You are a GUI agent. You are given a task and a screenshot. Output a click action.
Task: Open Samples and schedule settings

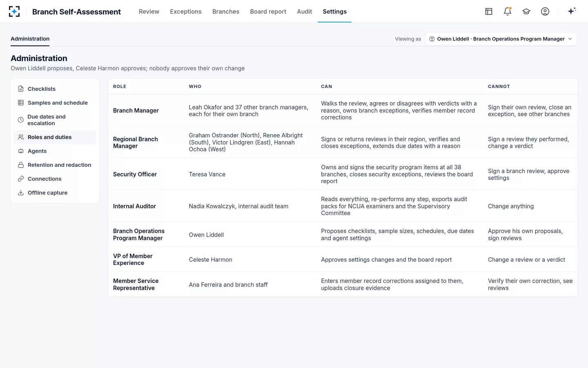(x=55, y=103)
